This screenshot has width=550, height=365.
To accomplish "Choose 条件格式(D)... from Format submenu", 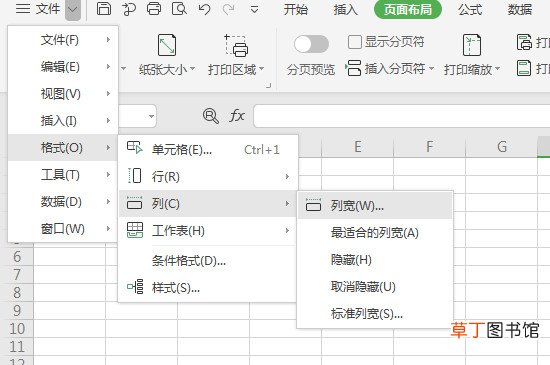I will click(x=208, y=261).
